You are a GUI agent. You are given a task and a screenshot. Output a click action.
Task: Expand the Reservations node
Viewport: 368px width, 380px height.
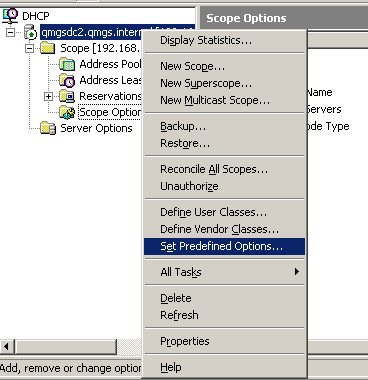pos(49,97)
